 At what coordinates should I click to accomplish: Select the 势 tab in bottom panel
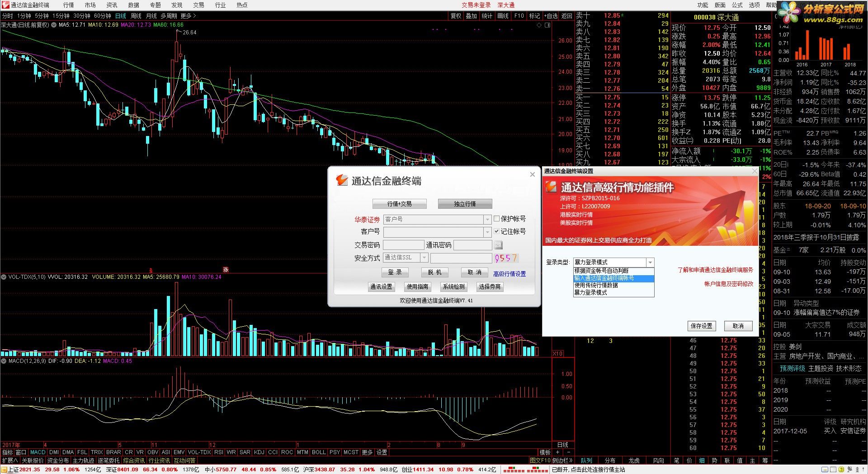714,460
